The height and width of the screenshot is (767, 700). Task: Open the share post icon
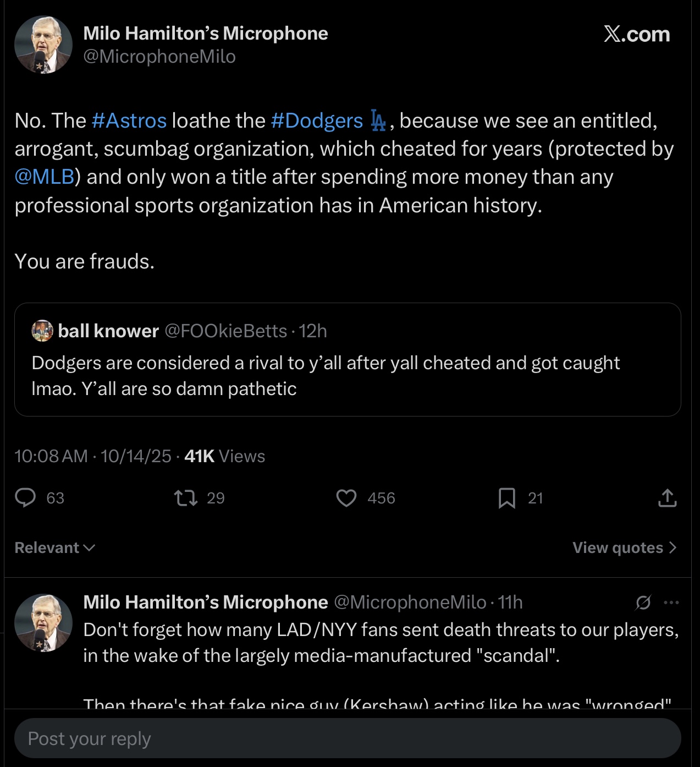tap(667, 498)
